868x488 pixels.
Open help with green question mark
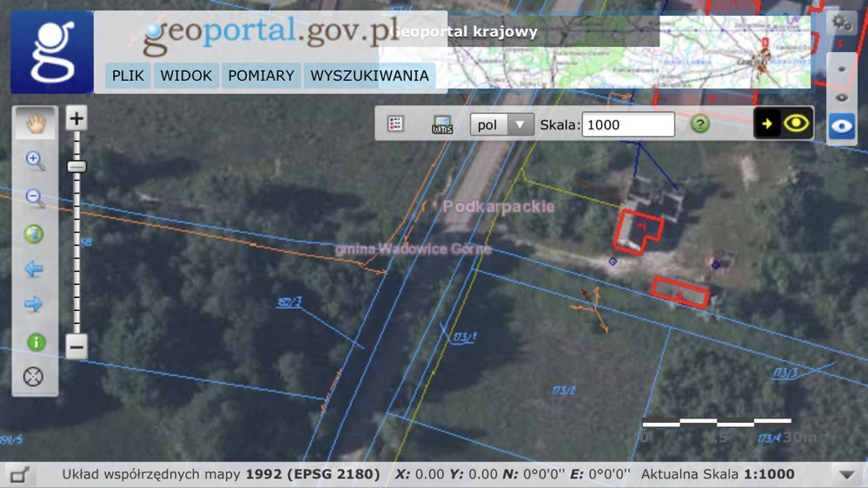[x=700, y=124]
